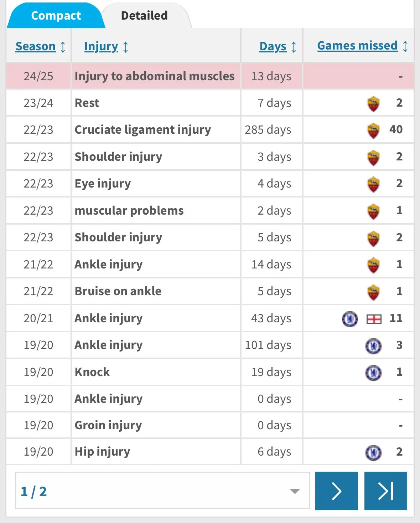Open the 1 / 2 page dropdown
Viewport: 420px width, 523px height.
tap(162, 491)
